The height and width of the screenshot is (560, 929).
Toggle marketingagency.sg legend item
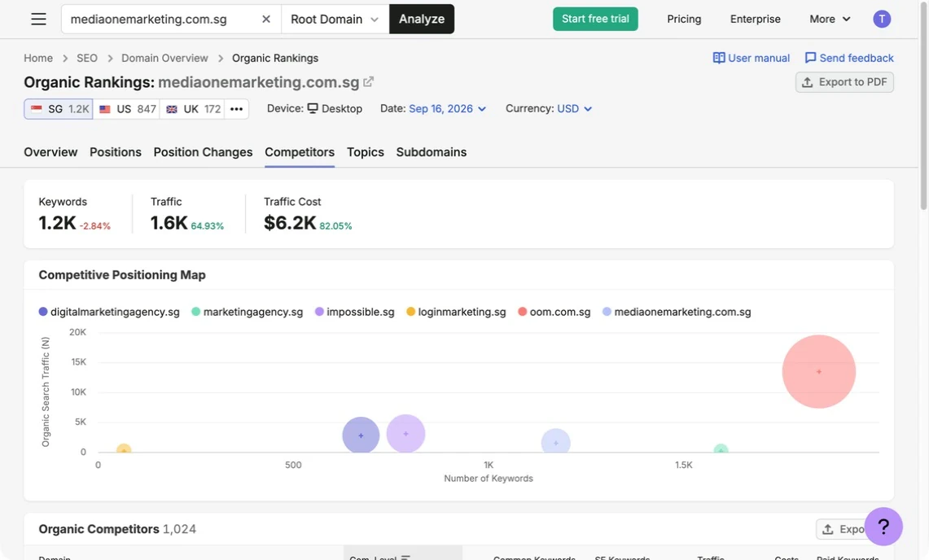(x=247, y=312)
